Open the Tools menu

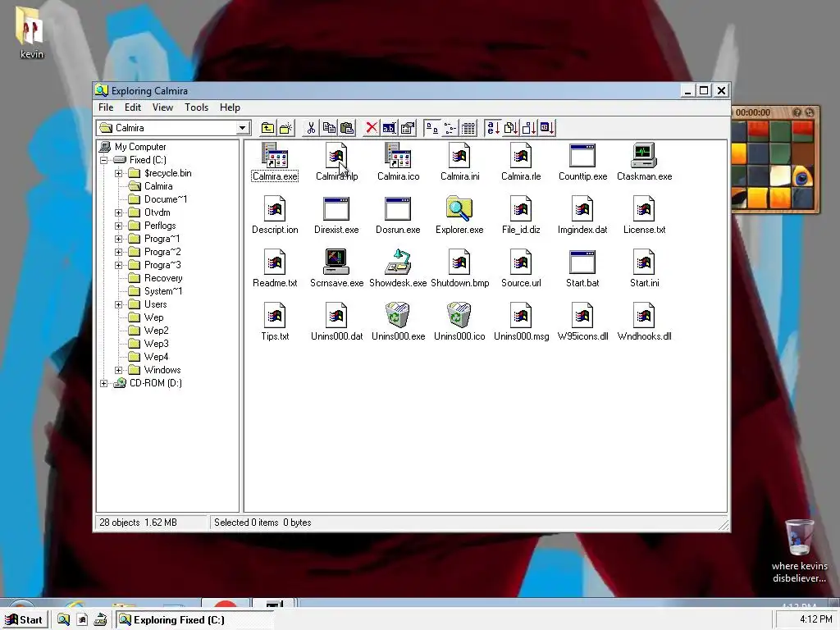click(196, 107)
